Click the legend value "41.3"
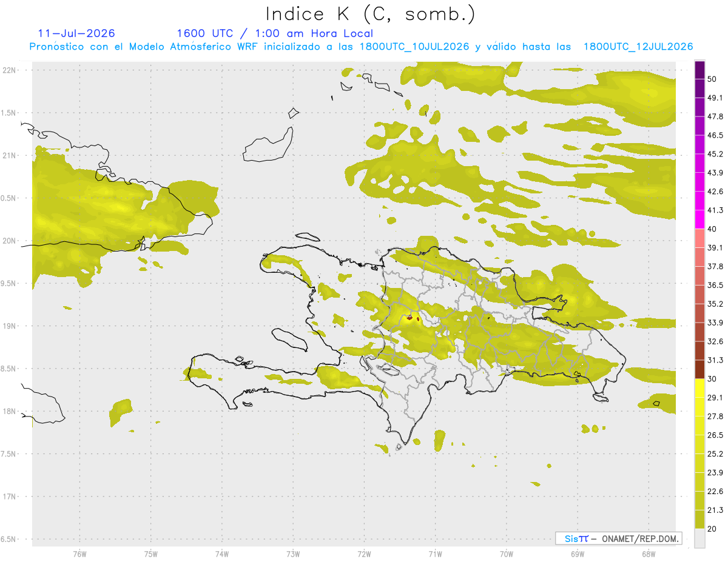The width and height of the screenshot is (728, 562). [715, 210]
